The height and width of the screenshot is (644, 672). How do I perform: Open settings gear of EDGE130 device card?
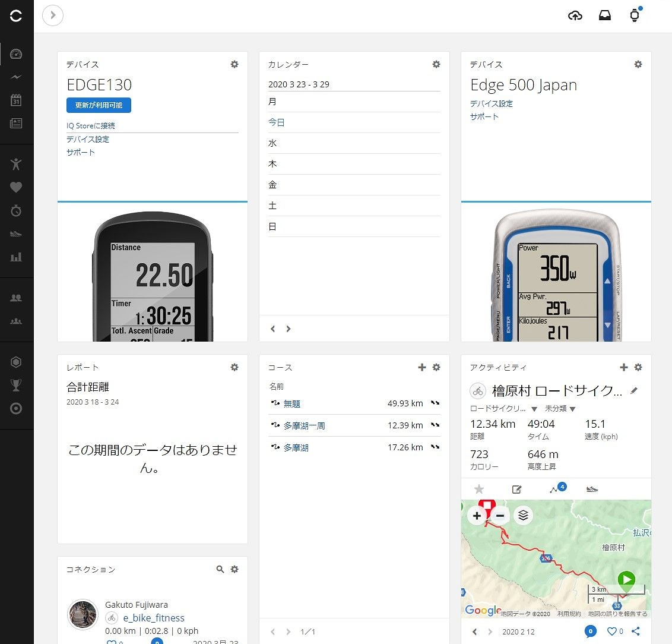pos(234,64)
